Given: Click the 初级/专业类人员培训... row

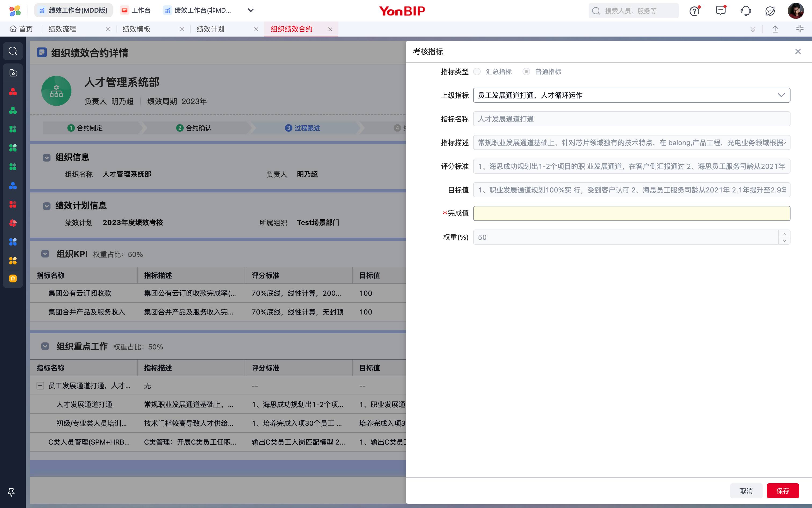Looking at the screenshot, I should click(x=218, y=423).
